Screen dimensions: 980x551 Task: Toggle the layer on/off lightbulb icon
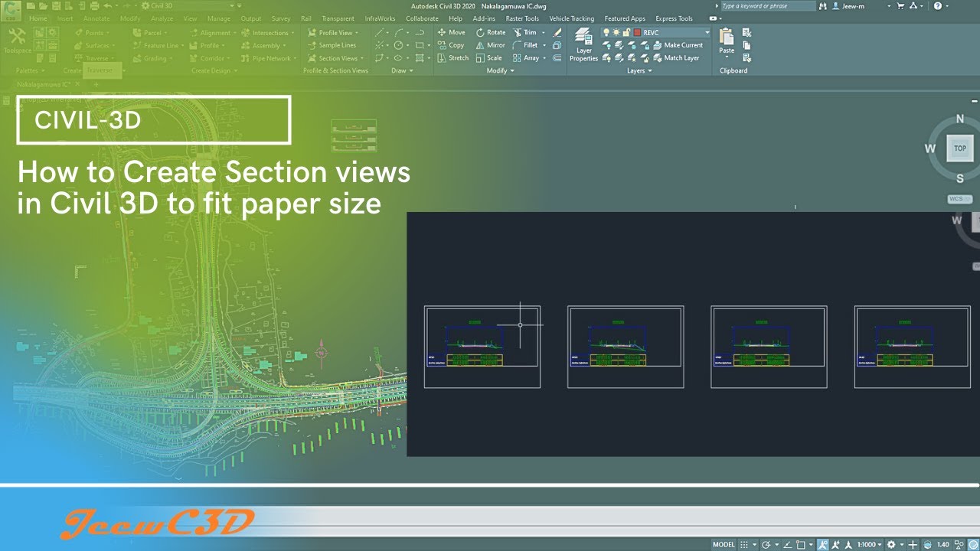coord(607,33)
